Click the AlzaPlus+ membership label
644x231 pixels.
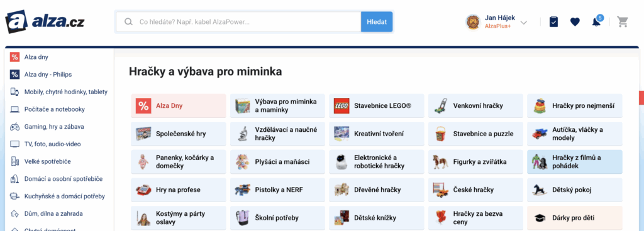[x=497, y=26]
